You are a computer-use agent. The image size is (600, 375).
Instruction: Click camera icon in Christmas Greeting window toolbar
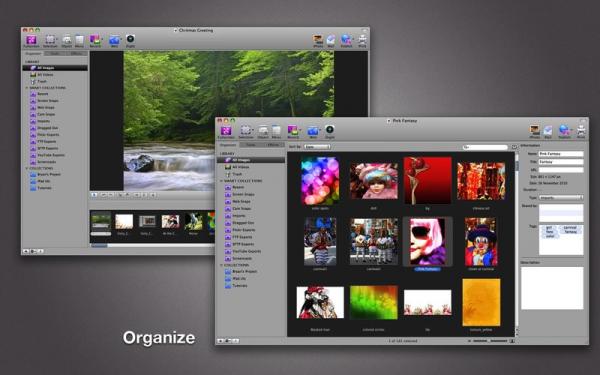pyautogui.click(x=130, y=39)
